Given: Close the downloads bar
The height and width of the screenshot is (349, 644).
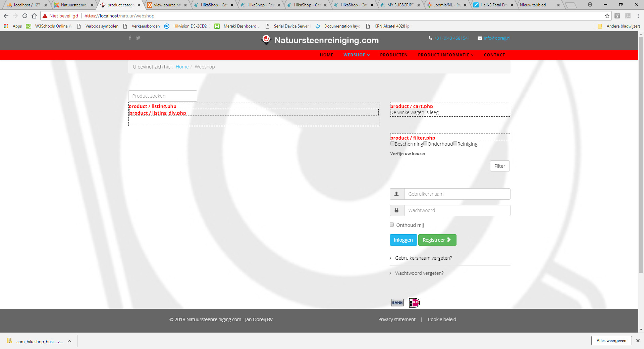Looking at the screenshot, I should tap(638, 341).
